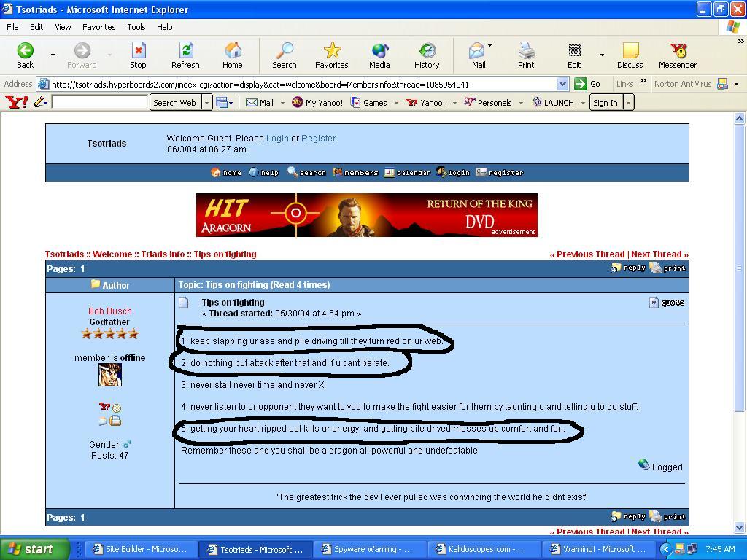Open the Media toolbar icon

pyautogui.click(x=379, y=55)
